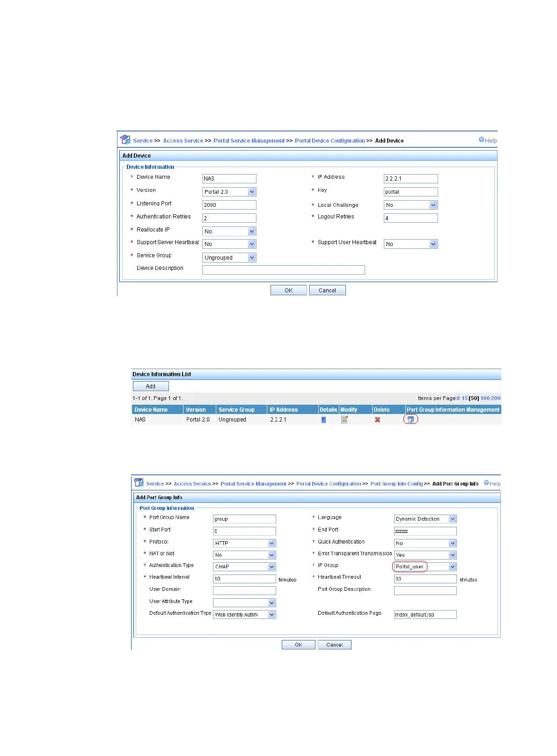Click OK button in Add Device form
The width and height of the screenshot is (557, 756).
click(289, 290)
